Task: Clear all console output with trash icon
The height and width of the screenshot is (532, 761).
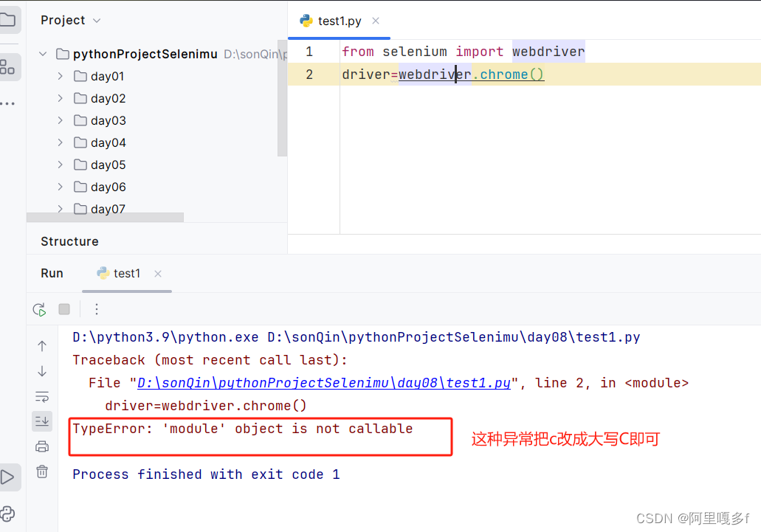Action: tap(42, 471)
